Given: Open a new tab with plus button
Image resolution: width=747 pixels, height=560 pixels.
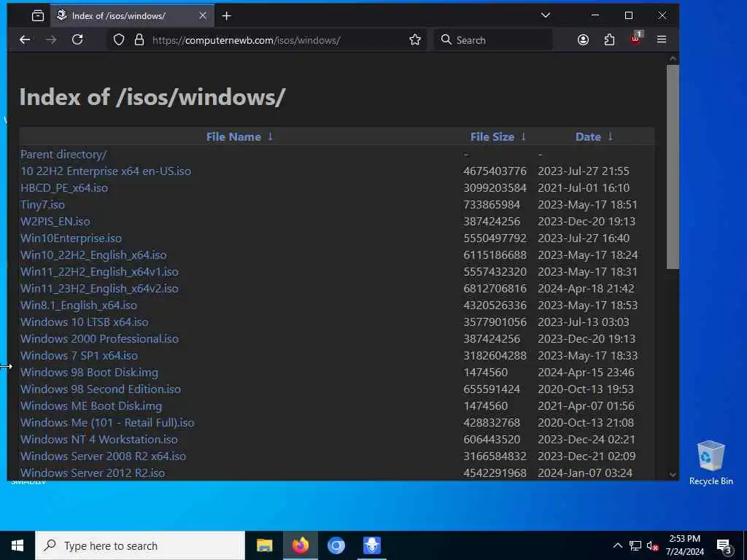Looking at the screenshot, I should coord(226,16).
